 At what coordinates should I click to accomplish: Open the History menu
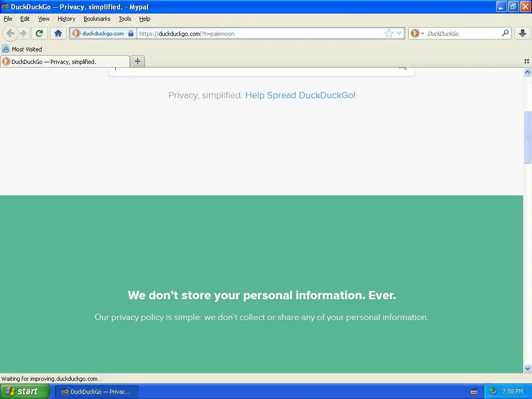click(x=66, y=19)
